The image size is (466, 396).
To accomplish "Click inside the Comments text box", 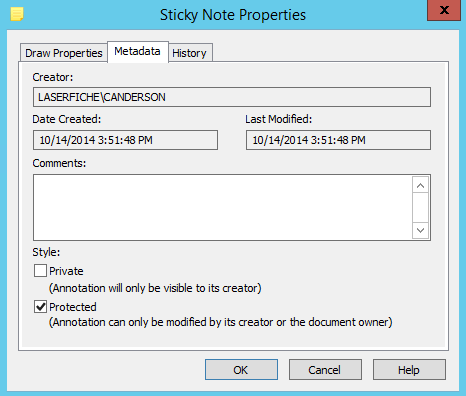I will coord(222,207).
